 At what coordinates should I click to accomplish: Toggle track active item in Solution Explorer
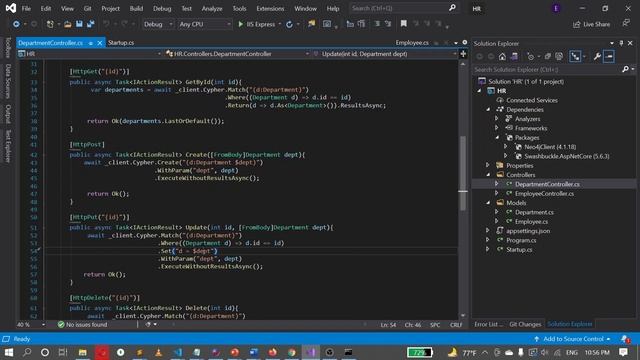pyautogui.click(x=575, y=57)
